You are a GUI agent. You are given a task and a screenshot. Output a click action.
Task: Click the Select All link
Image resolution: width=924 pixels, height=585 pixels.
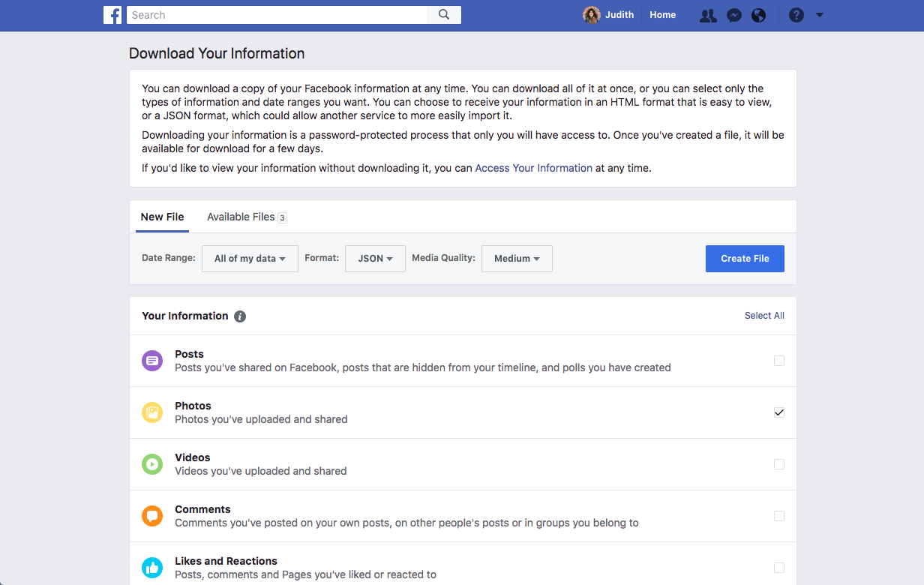764,316
